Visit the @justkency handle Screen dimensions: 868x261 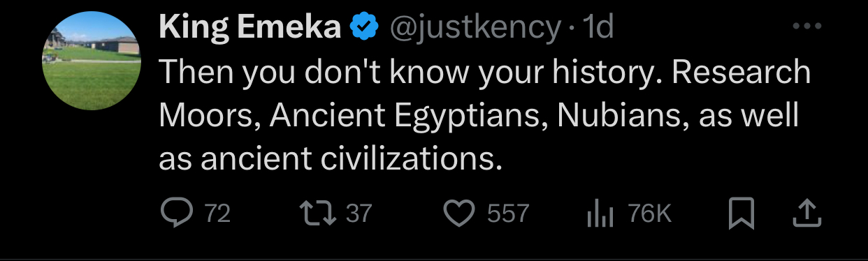pyautogui.click(x=475, y=28)
